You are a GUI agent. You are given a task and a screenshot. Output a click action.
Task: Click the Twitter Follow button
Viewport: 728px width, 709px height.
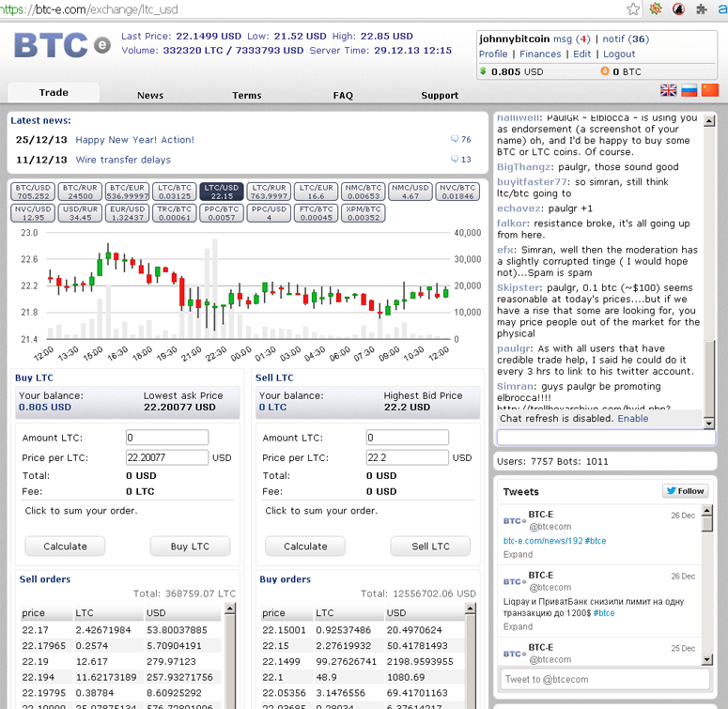pyautogui.click(x=686, y=491)
